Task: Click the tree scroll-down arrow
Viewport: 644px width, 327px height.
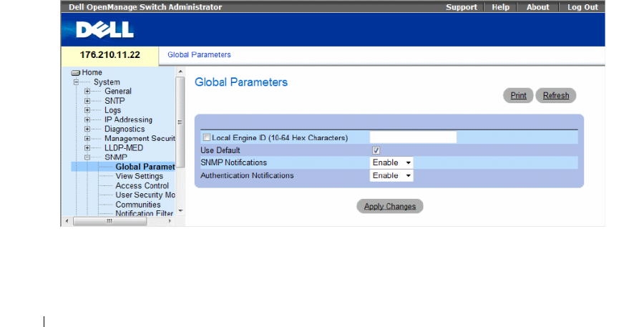Action: 180,211
